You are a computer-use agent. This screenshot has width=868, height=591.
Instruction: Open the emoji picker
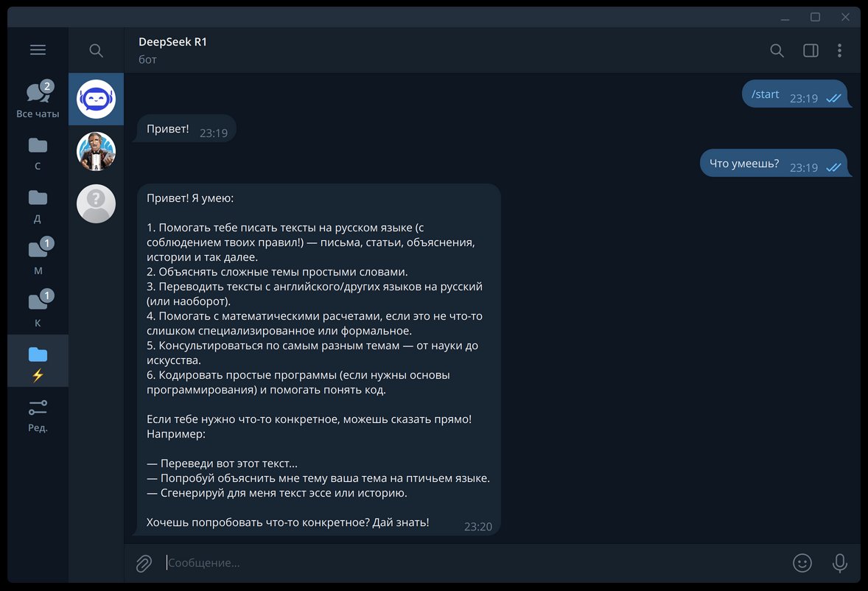pos(802,563)
